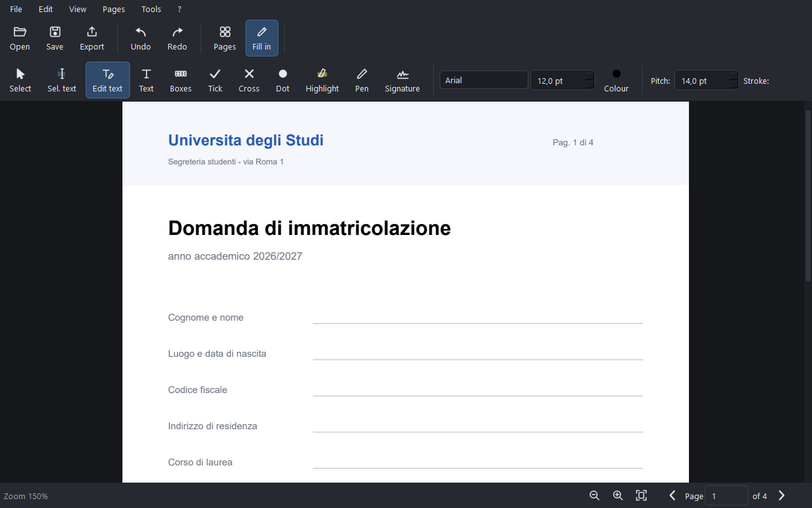The width and height of the screenshot is (812, 508).
Task: Click the 'Luogo e data di nascita' label
Action: 217,354
